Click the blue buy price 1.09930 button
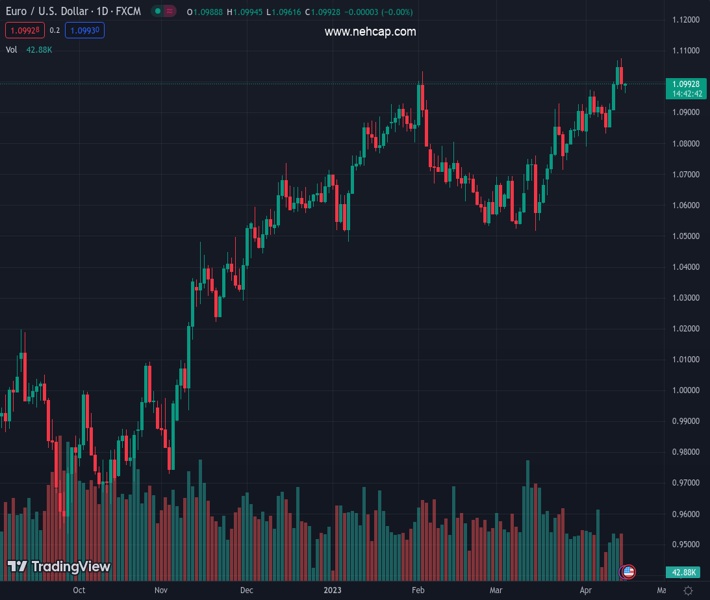 tap(85, 31)
